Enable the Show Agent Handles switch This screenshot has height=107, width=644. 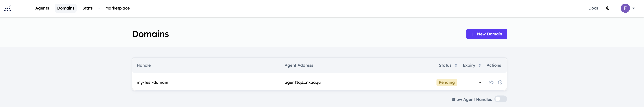[500, 99]
